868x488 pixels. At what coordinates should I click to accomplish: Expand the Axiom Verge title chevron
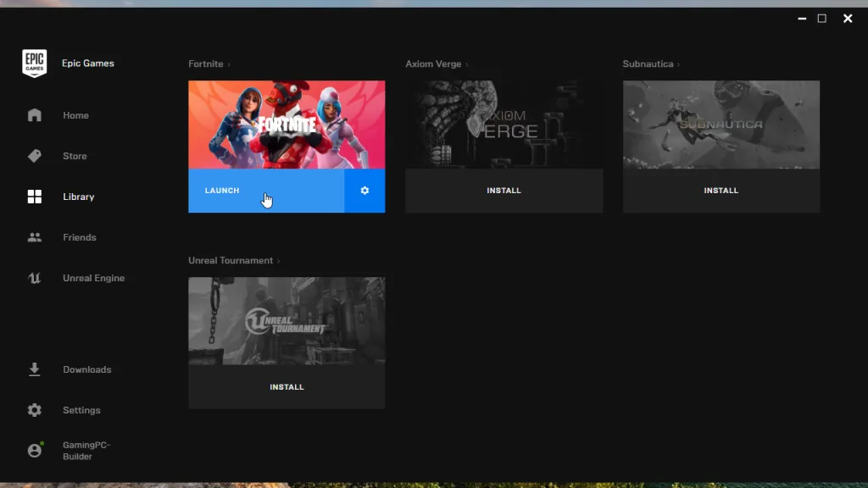tap(467, 64)
